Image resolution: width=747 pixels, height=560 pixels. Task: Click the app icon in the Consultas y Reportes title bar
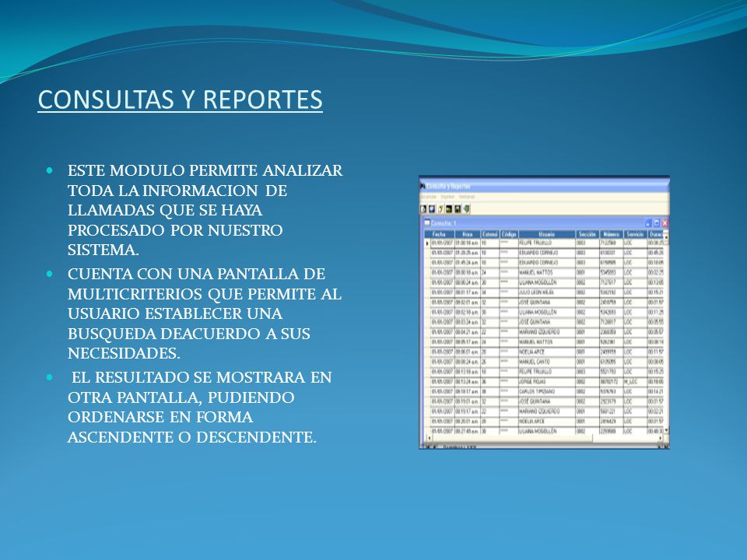tap(423, 186)
